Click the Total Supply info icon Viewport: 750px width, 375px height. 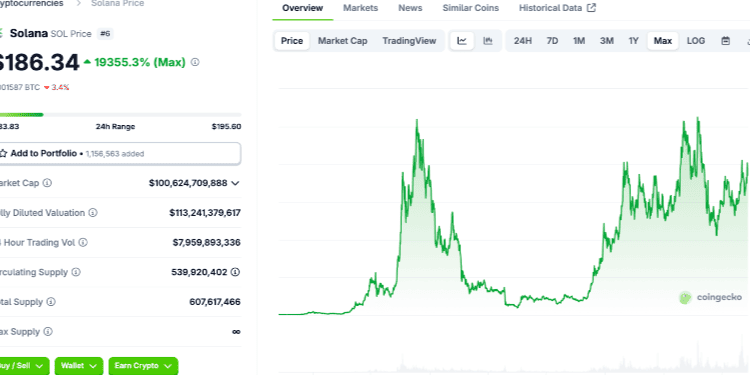click(51, 302)
